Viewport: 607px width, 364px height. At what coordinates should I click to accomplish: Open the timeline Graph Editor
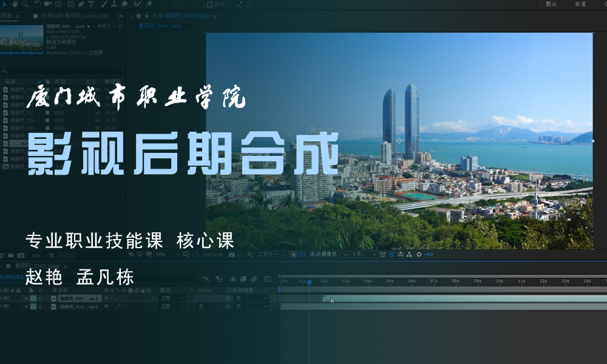click(268, 279)
